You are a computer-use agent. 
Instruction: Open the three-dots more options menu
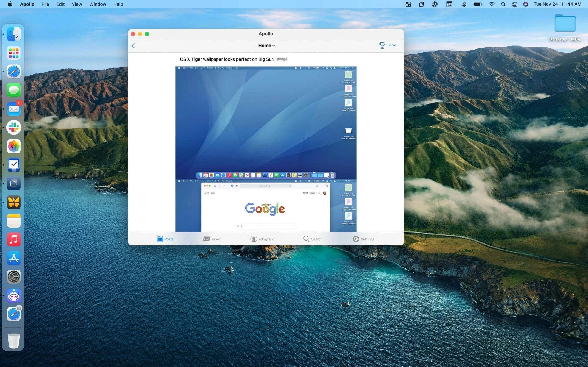(392, 45)
